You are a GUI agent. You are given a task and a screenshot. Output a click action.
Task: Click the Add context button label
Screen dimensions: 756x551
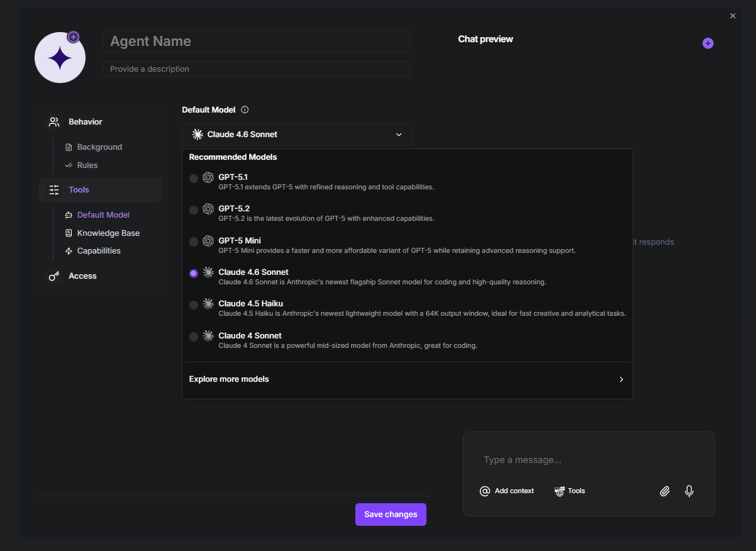514,491
